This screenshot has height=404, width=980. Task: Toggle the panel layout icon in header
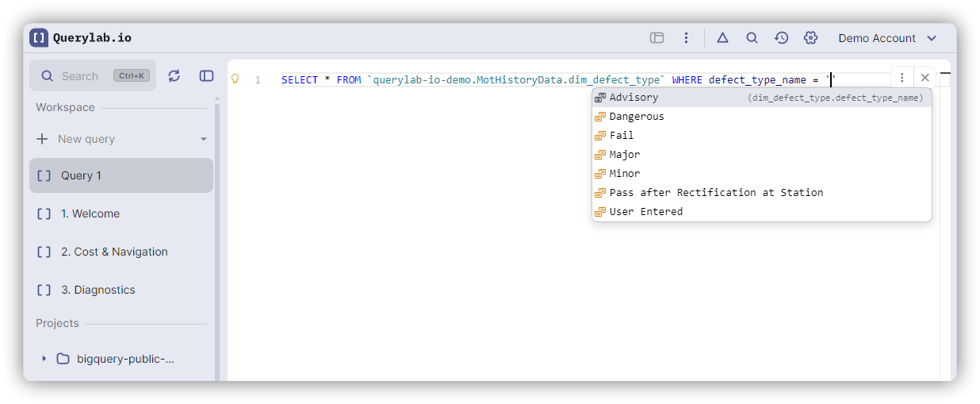657,37
